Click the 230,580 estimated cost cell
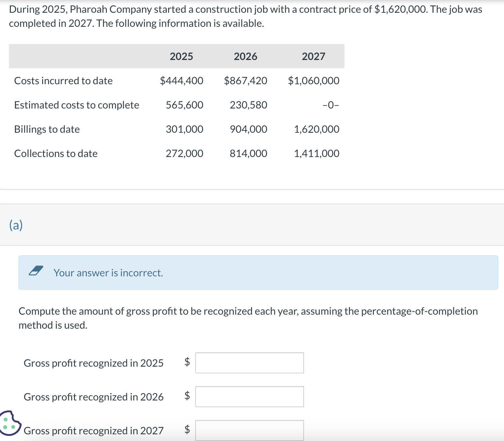 [248, 105]
